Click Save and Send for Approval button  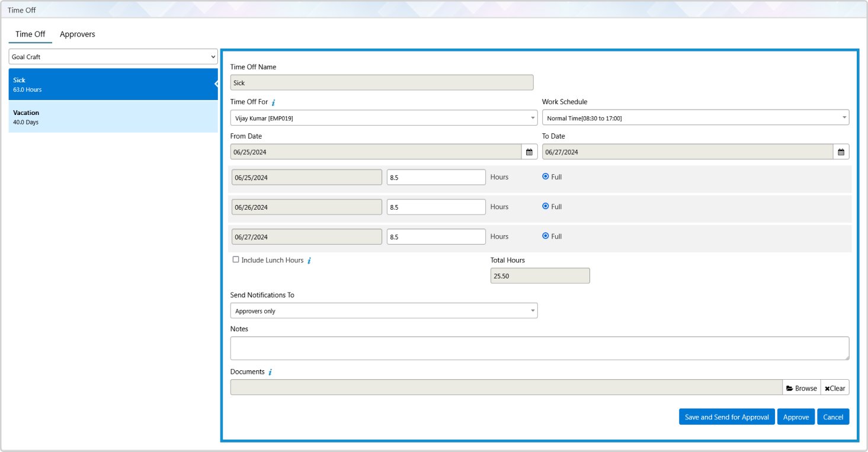coord(726,417)
